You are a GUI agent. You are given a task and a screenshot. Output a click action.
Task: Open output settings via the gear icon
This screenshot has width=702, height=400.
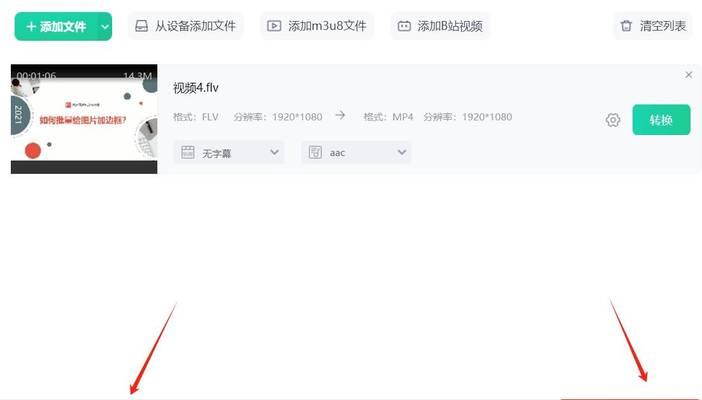613,120
